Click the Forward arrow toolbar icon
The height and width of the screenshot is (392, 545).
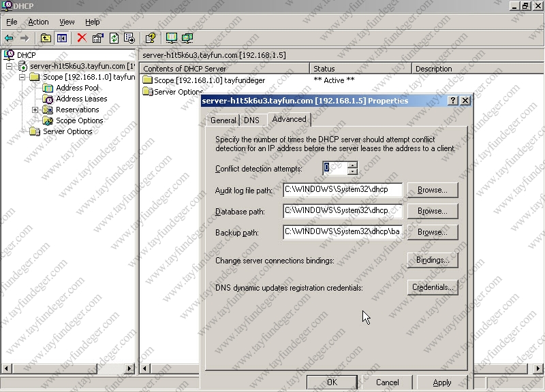pos(25,38)
